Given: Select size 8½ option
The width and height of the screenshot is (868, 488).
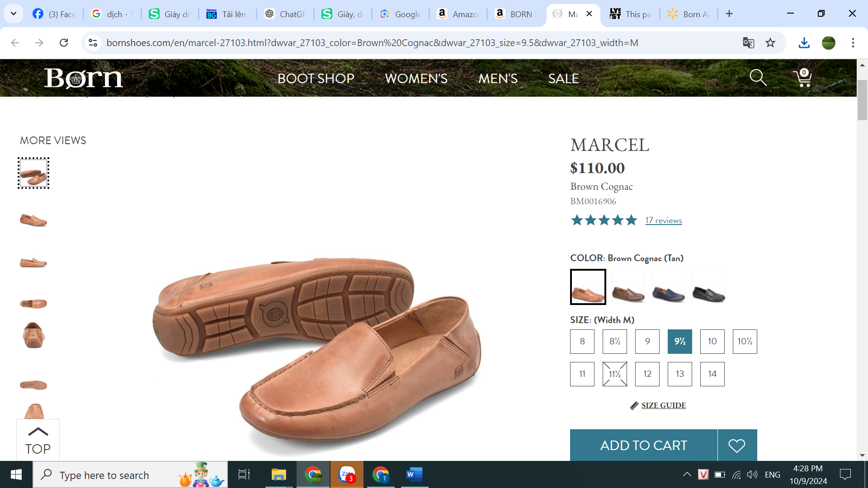Looking at the screenshot, I should point(614,342).
